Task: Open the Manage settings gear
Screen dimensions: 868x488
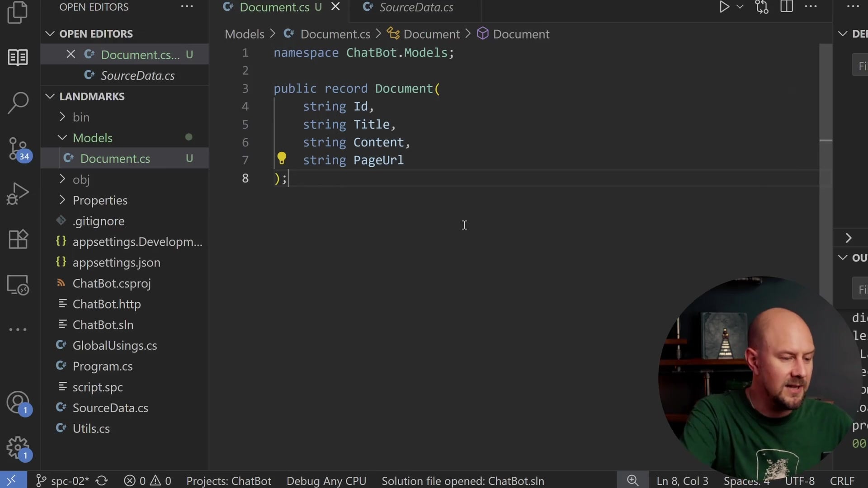Action: point(18,448)
